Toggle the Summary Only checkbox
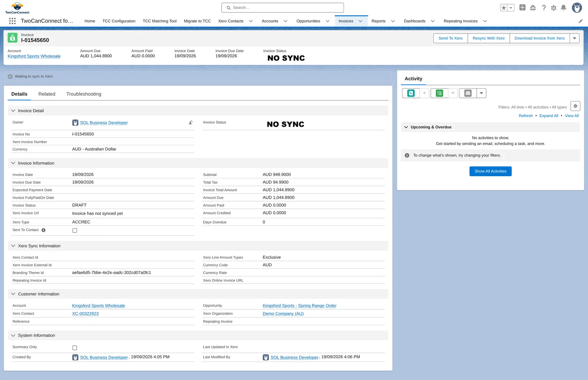The width and height of the screenshot is (588, 380). coord(75,348)
